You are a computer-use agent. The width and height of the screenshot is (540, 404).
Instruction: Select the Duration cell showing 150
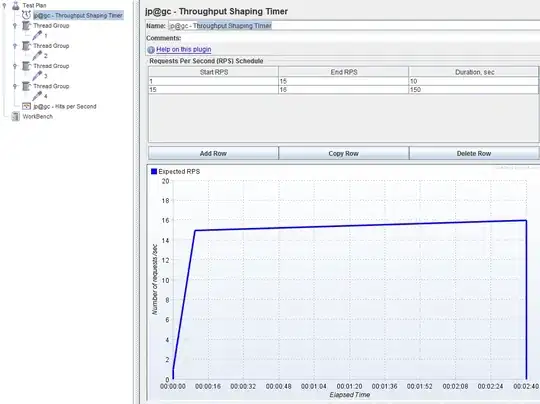point(474,90)
